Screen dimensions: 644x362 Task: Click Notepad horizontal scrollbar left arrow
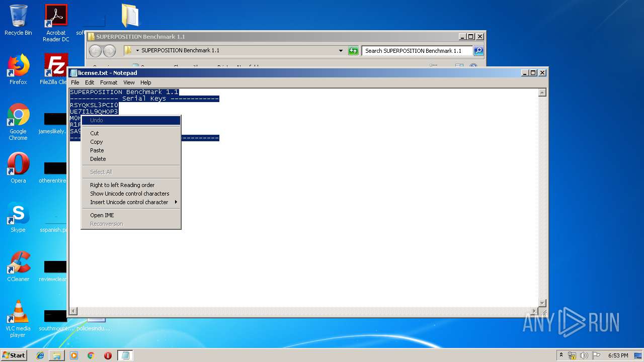point(73,311)
